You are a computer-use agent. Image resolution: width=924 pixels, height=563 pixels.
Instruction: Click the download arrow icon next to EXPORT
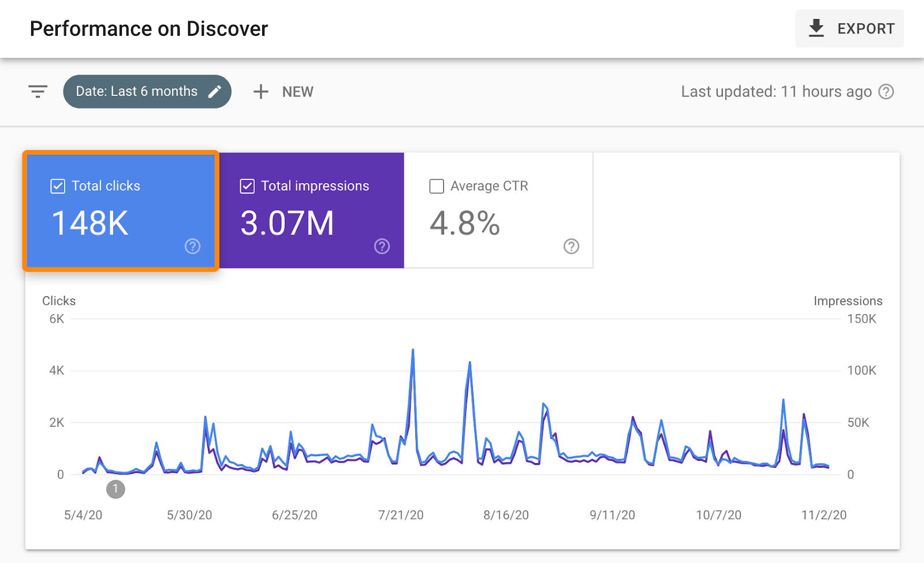(816, 28)
